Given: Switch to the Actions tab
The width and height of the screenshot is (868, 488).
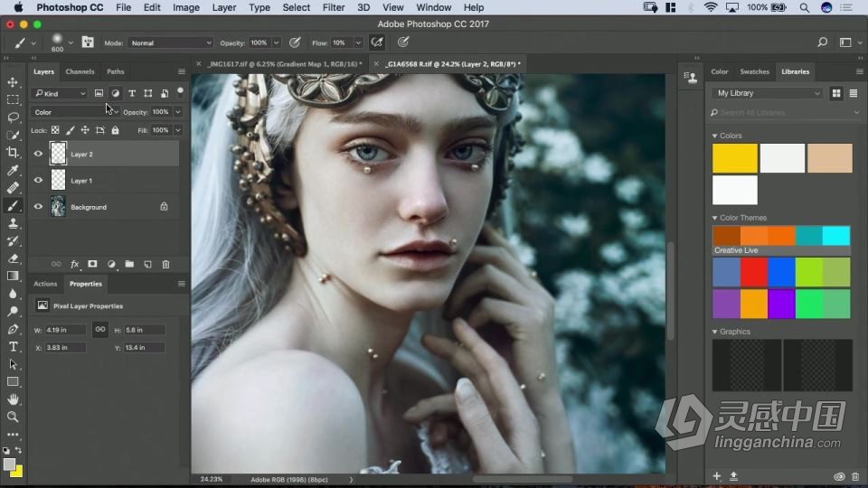Looking at the screenshot, I should coord(45,284).
